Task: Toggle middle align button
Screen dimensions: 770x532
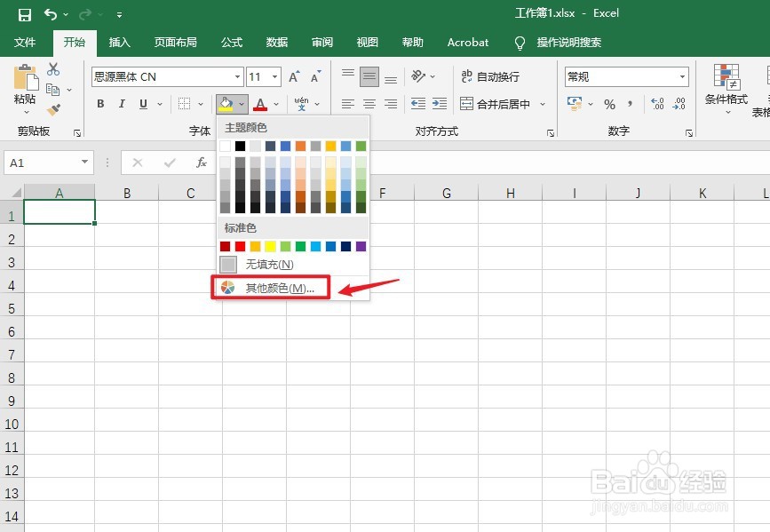Action: 369,76
